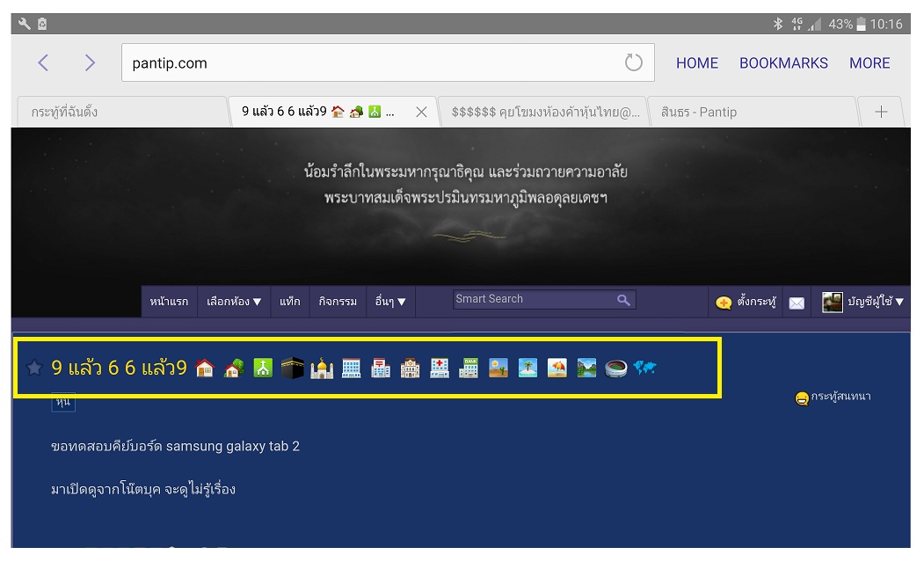Image resolution: width=924 pixels, height=562 pixels.
Task: Click the user avatar thumbnail
Action: coord(832,302)
